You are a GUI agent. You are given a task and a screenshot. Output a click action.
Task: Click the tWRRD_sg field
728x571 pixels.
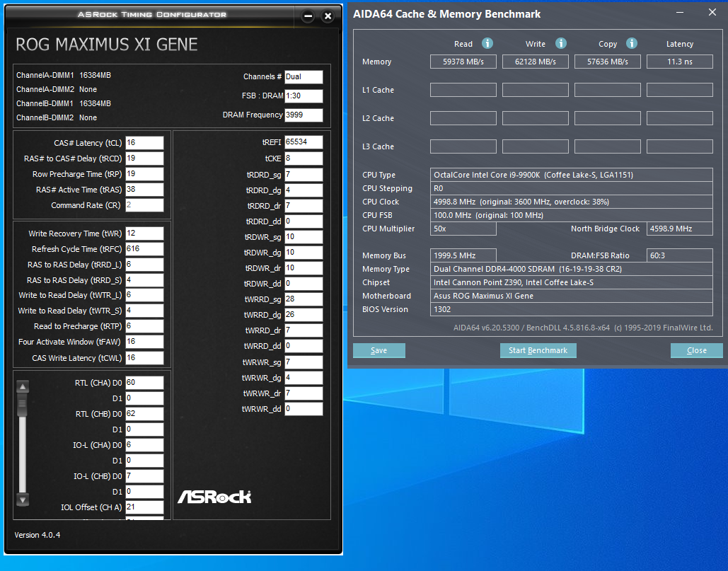click(x=304, y=299)
